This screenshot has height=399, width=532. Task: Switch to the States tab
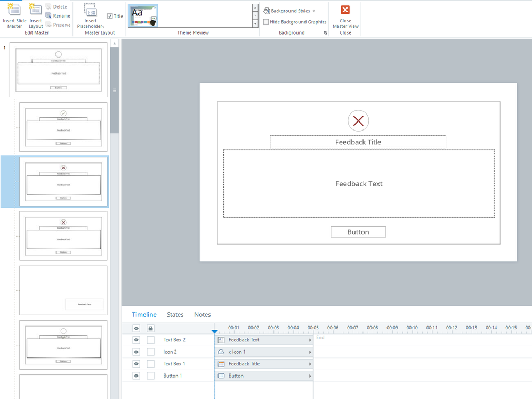[x=175, y=315]
